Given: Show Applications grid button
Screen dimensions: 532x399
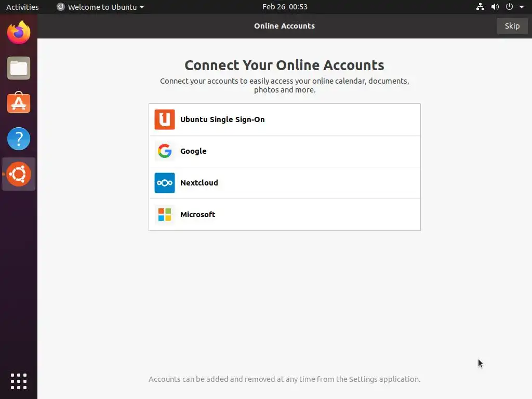Looking at the screenshot, I should 19,381.
